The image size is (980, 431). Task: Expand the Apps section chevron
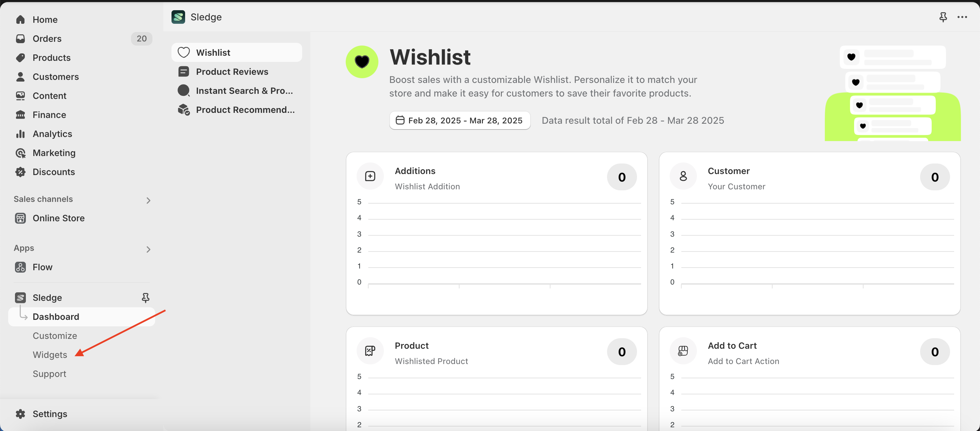pyautogui.click(x=148, y=249)
